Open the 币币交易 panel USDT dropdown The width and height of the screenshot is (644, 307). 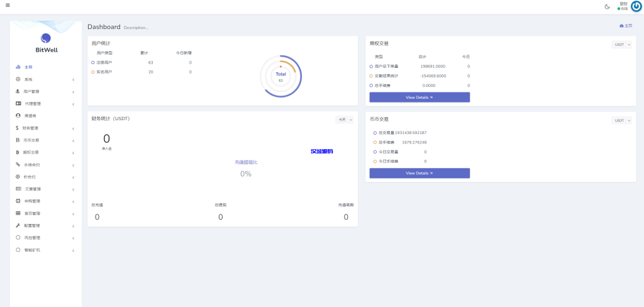(x=622, y=120)
